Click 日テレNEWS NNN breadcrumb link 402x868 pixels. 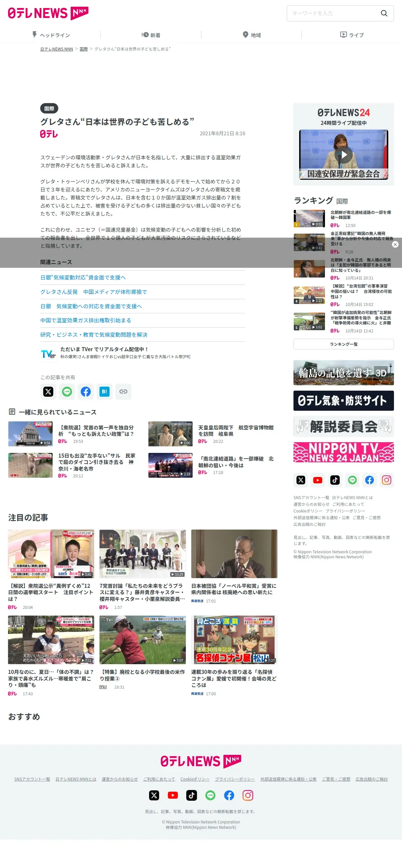56,49
